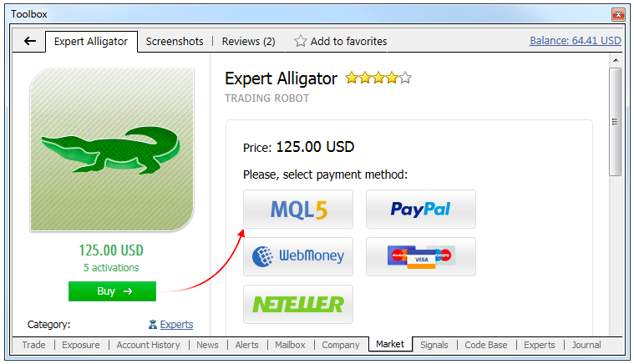Image resolution: width=634 pixels, height=364 pixels.
Task: Choose PayPal as payment method
Action: pos(420,210)
